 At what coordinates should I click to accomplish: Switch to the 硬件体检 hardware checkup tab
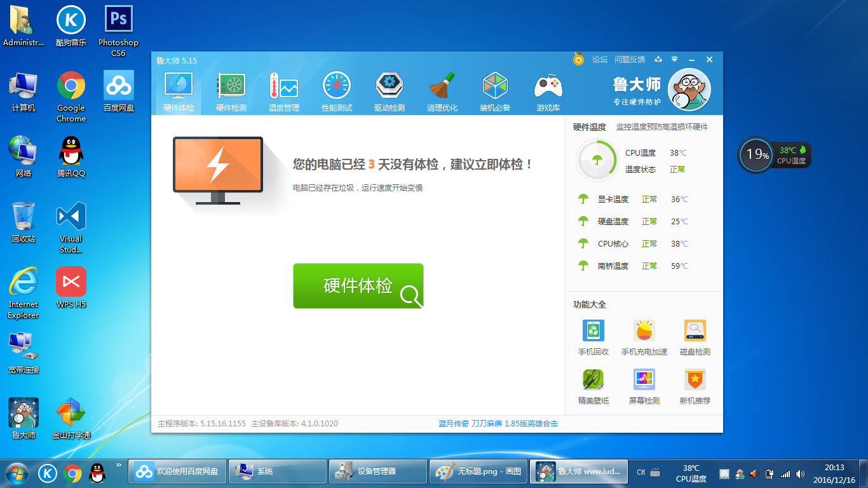click(179, 92)
